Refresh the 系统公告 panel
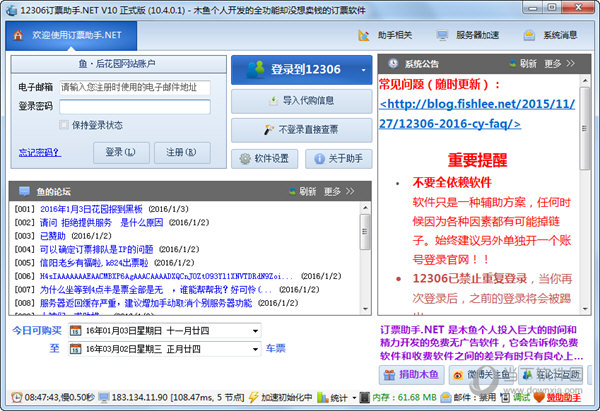Viewport: 600px width, 411px height. point(523,64)
